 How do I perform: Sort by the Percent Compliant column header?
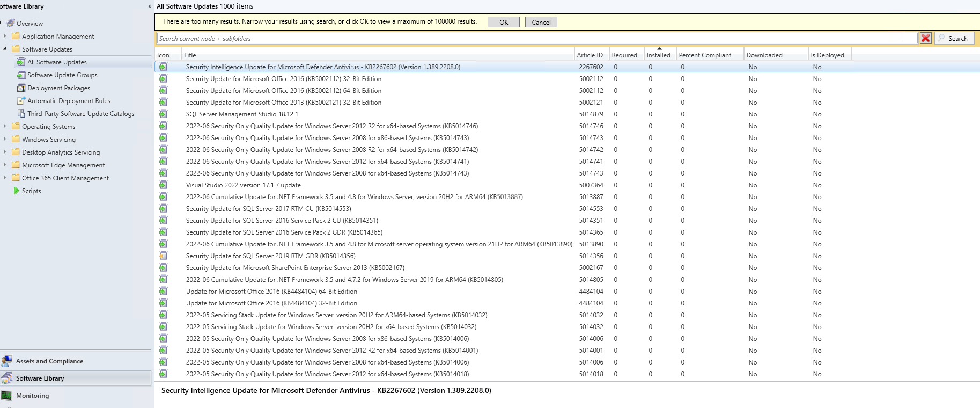(x=710, y=55)
